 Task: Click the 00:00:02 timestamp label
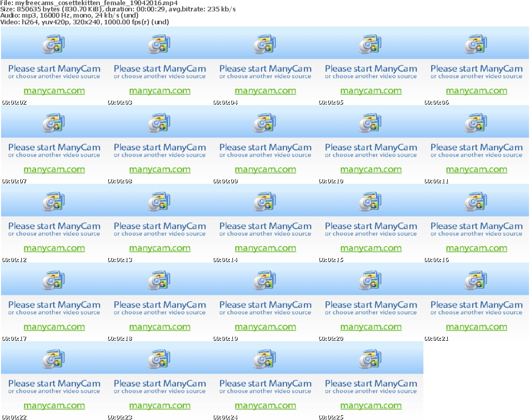tap(14, 102)
